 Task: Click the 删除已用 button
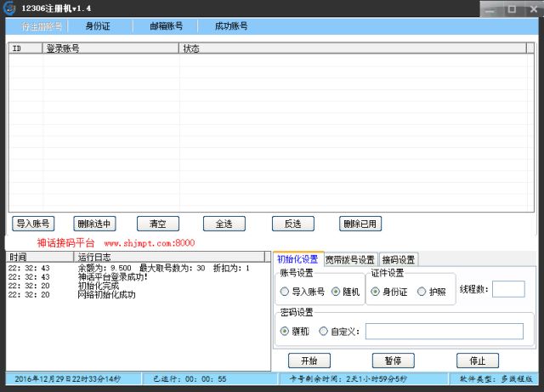pyautogui.click(x=360, y=224)
